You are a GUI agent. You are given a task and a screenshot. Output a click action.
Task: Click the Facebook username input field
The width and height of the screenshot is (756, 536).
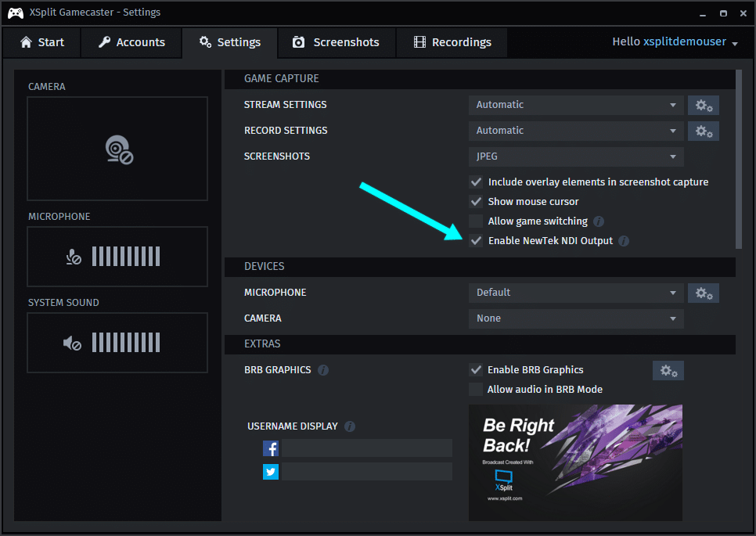point(367,448)
